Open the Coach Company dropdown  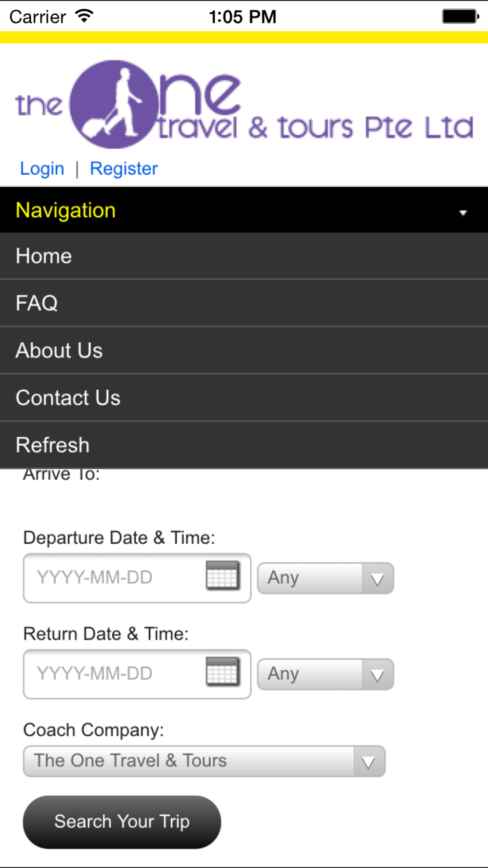click(x=204, y=761)
